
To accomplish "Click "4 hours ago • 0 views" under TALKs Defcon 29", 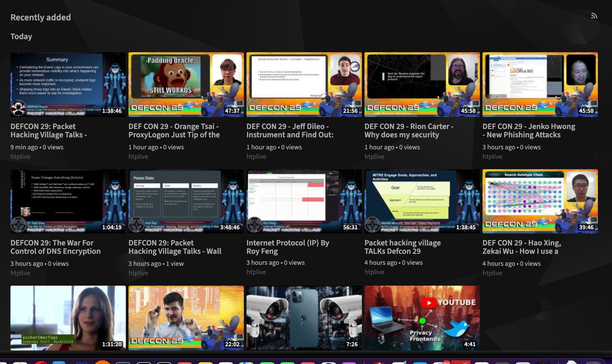I will (x=394, y=263).
